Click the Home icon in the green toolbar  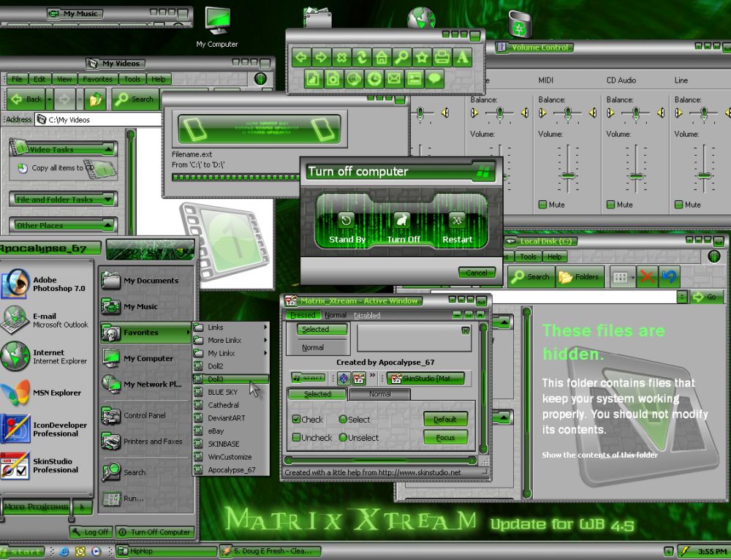click(x=381, y=57)
